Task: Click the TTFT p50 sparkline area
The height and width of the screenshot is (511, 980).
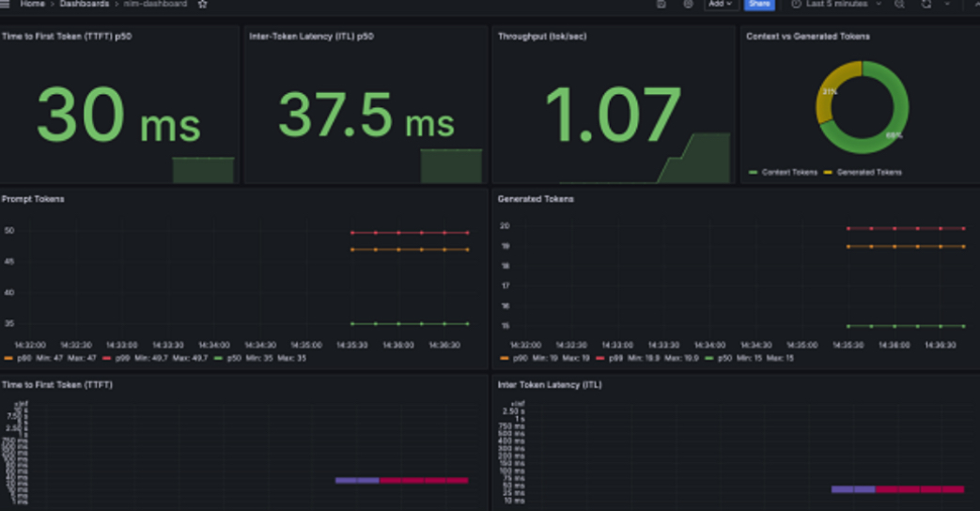Action: pos(203,170)
